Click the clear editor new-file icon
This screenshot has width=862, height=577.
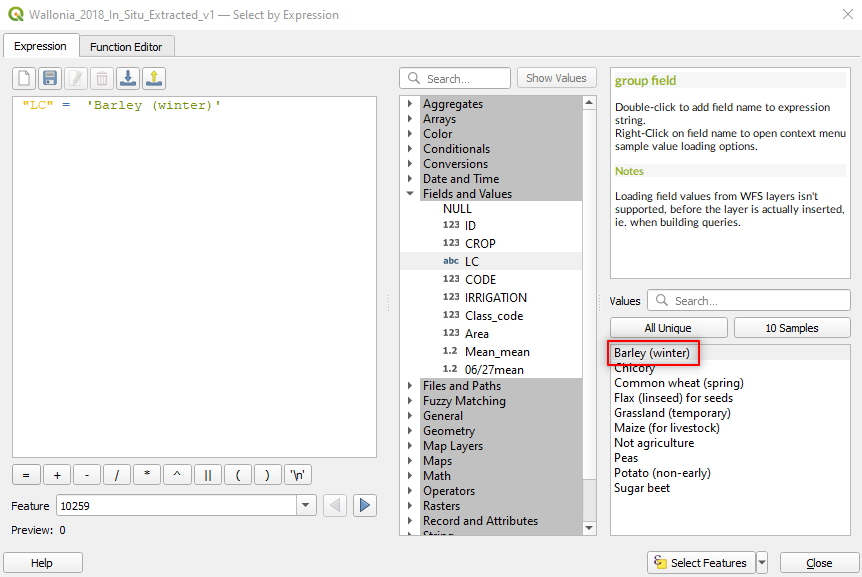click(x=24, y=78)
